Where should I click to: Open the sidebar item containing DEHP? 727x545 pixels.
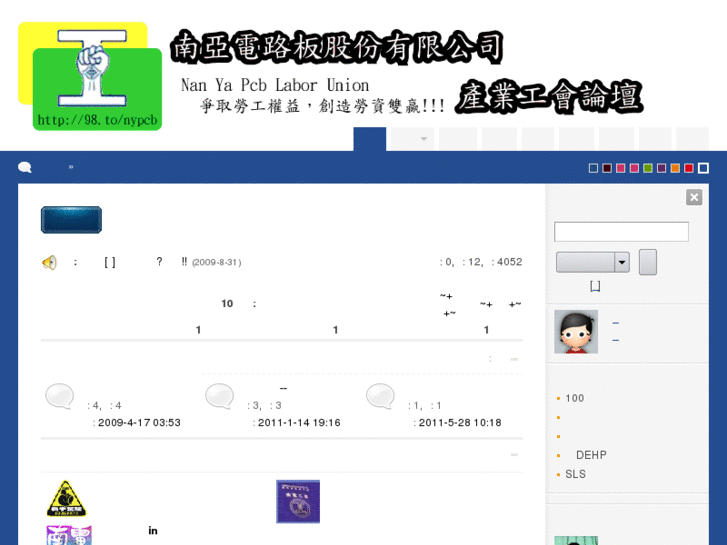[x=591, y=455]
